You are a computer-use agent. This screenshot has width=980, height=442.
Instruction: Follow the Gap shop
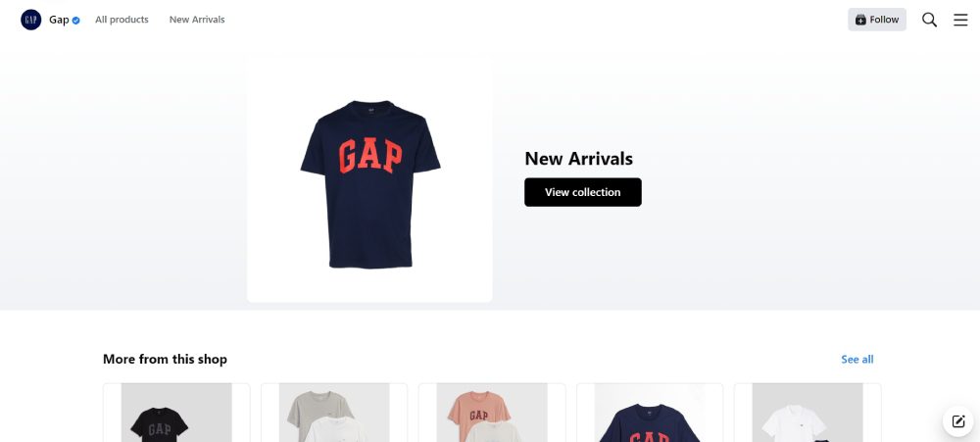pos(877,20)
